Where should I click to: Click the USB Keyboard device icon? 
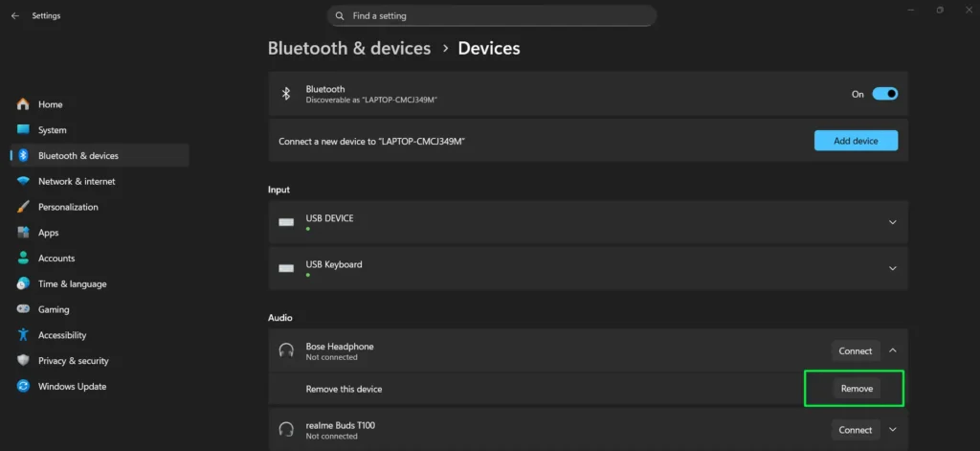[285, 268]
